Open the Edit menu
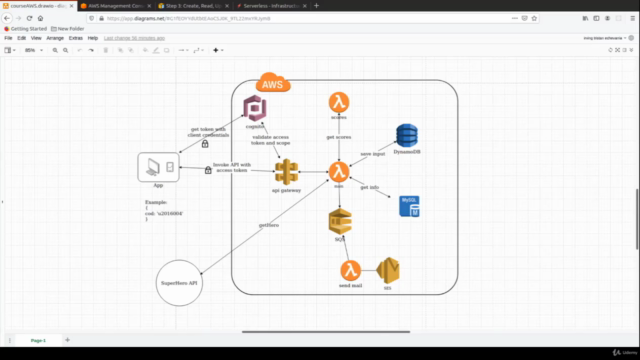The width and height of the screenshot is (640, 360). coord(22,38)
